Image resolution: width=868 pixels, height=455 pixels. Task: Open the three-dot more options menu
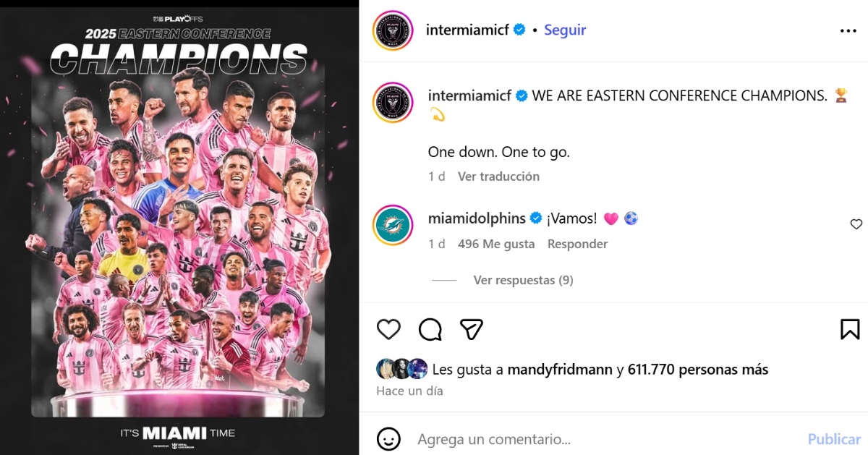pos(848,30)
